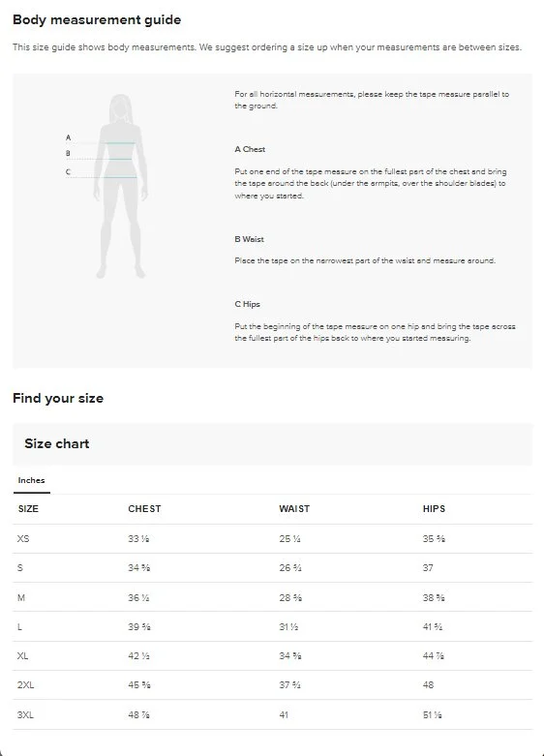Click the A chest marker label
Viewport: 544px width, 756px height.
click(68, 137)
